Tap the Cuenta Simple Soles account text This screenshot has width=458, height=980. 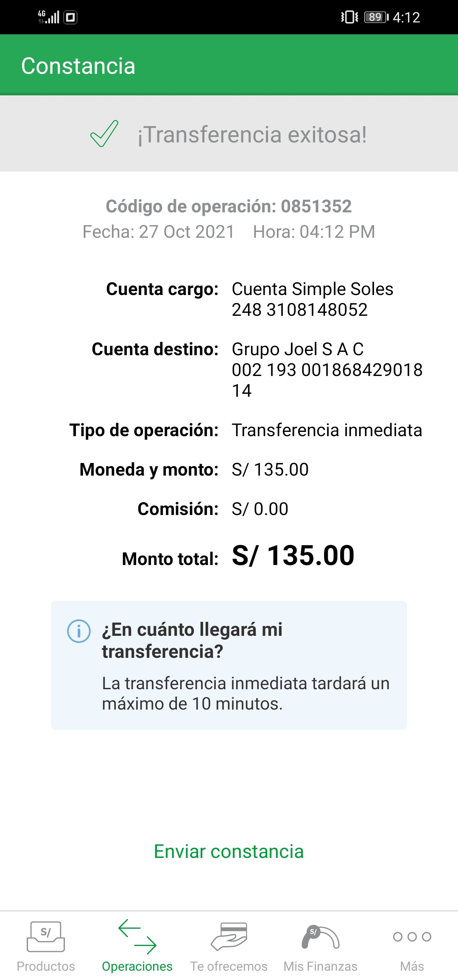pyautogui.click(x=313, y=289)
